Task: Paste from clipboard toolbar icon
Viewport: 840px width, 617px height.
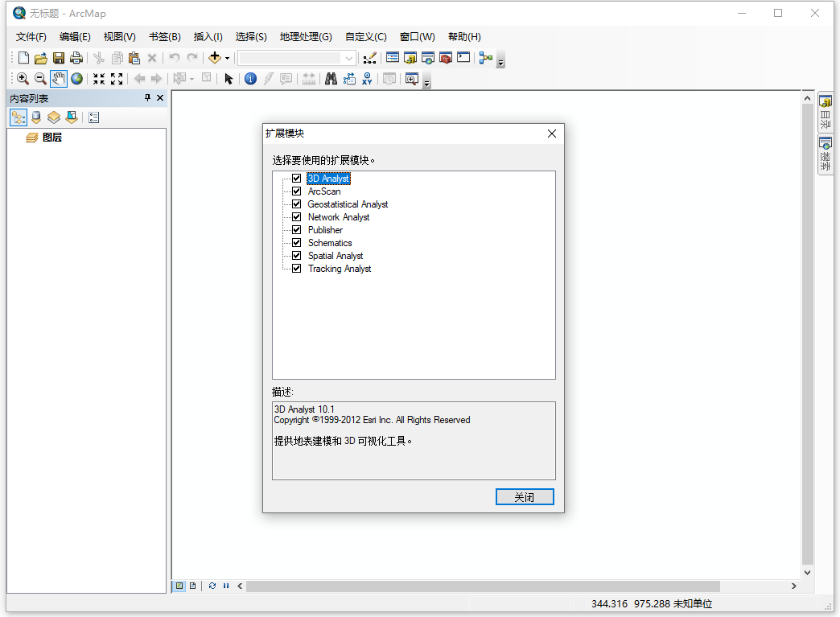Action: click(x=134, y=58)
